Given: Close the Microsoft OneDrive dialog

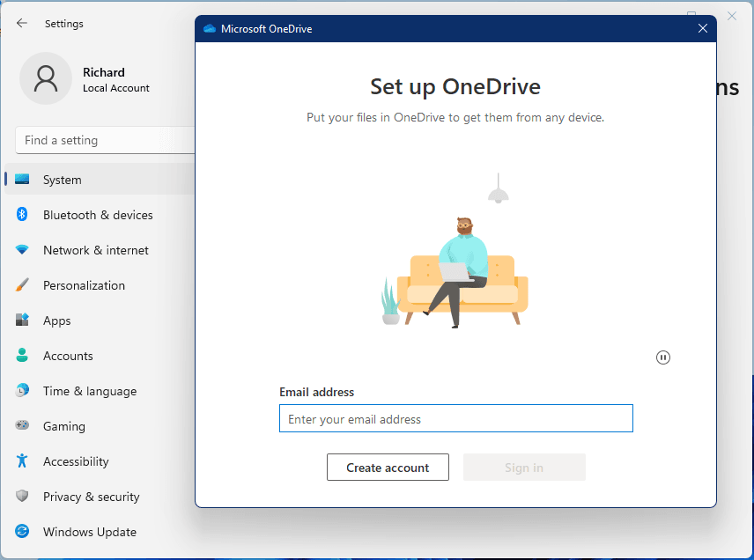Looking at the screenshot, I should [x=703, y=29].
